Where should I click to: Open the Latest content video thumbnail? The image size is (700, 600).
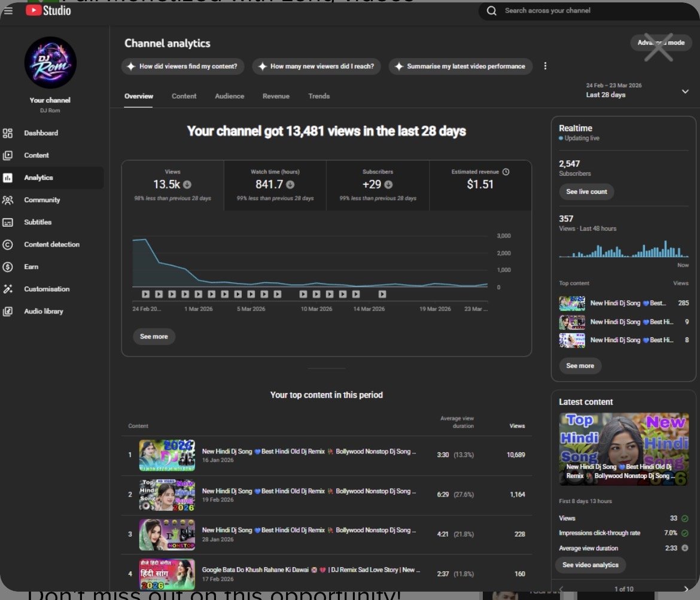point(623,449)
